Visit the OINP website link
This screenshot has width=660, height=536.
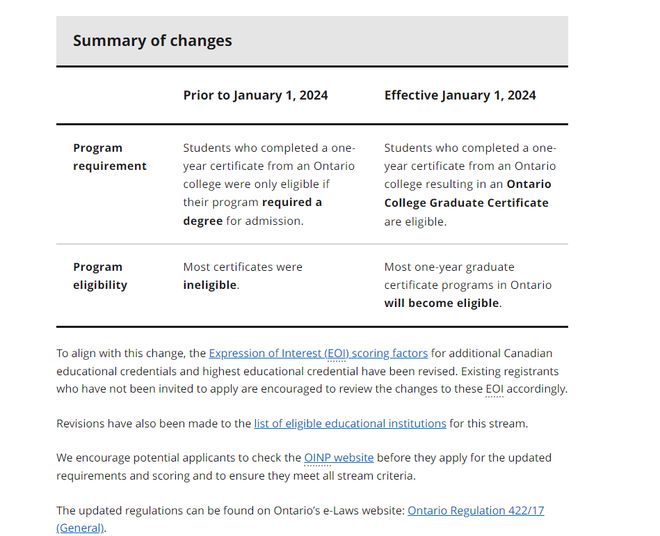[x=338, y=458]
